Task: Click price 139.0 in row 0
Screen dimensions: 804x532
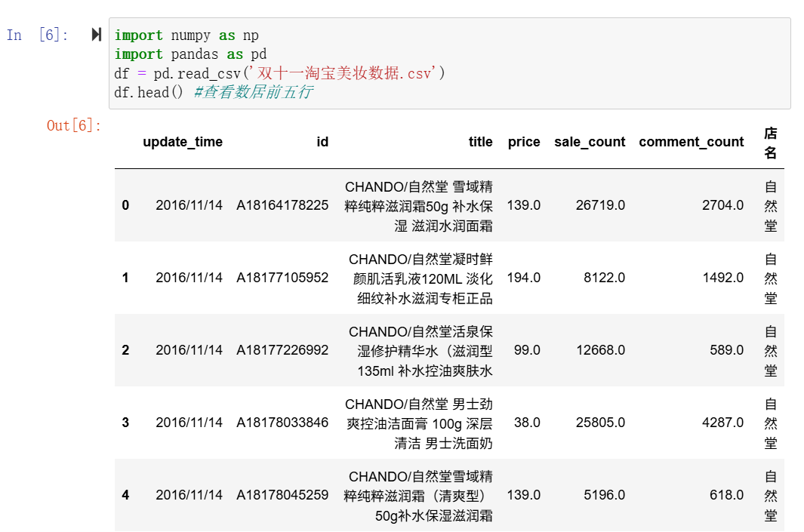Action: click(x=523, y=205)
